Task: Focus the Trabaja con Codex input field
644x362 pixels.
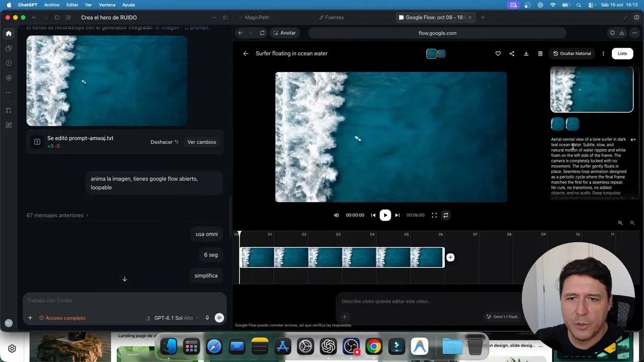Action: point(124,301)
